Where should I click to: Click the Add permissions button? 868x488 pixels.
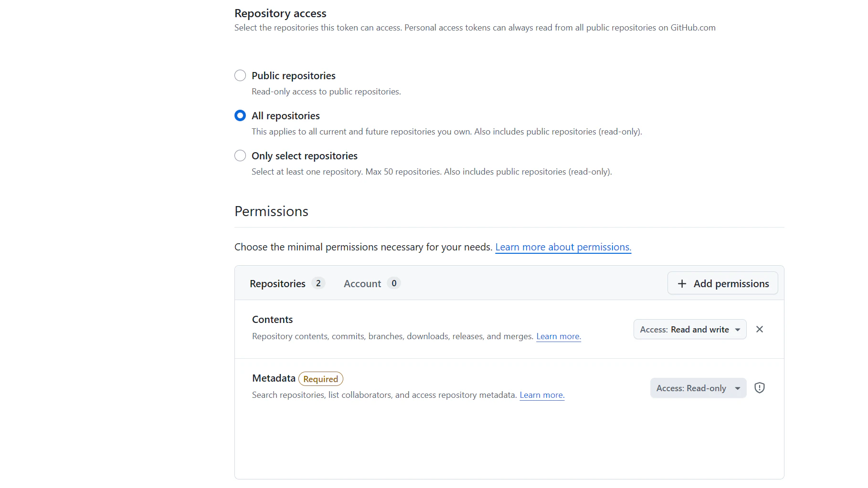coord(722,283)
